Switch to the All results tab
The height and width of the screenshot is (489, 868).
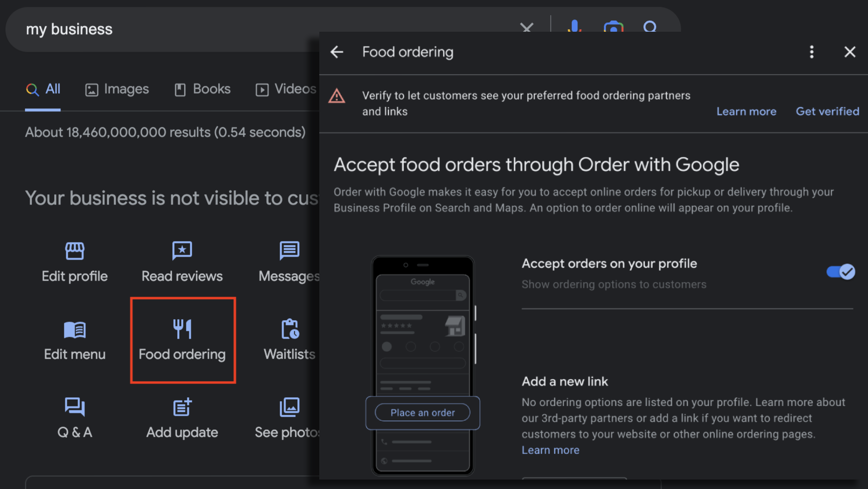tap(43, 89)
